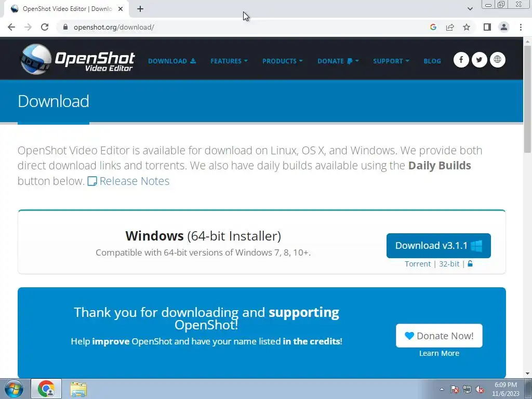Screen dimensions: 532x399
Task: Click the browser forward arrow
Action: point(28,27)
